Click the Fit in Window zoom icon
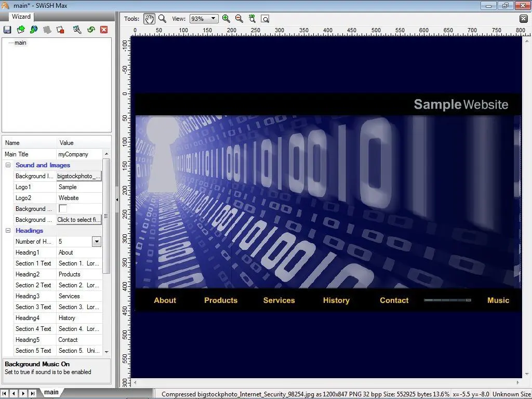 (265, 19)
